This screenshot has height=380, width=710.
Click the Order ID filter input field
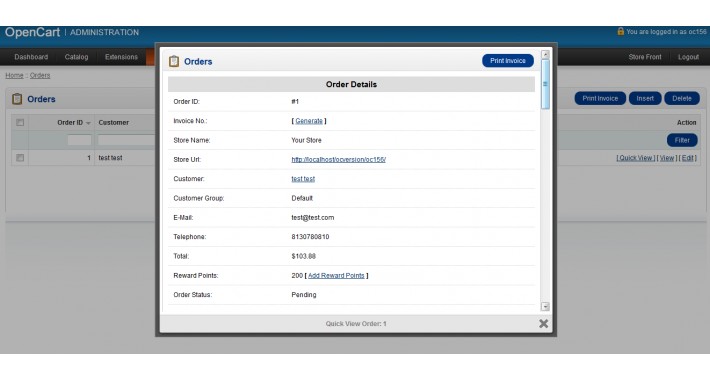pos(79,140)
